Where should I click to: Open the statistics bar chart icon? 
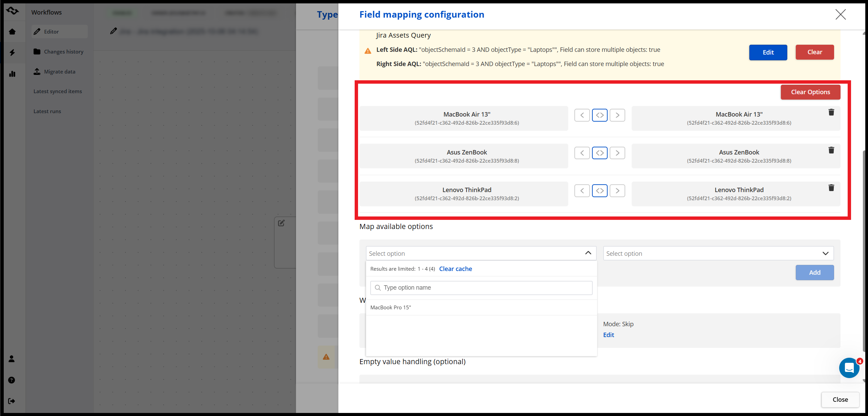click(x=12, y=74)
